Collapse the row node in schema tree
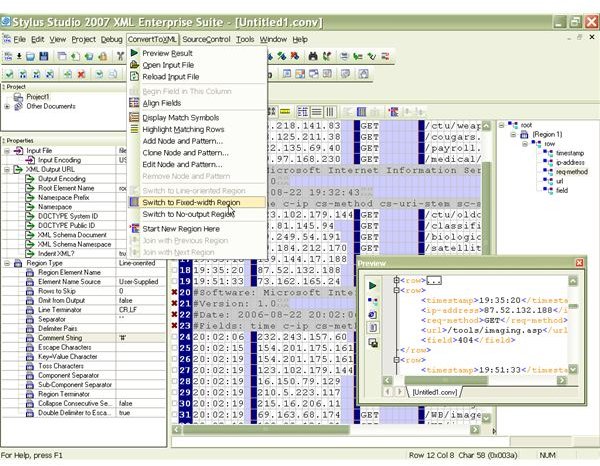The image size is (600, 466). (525, 144)
